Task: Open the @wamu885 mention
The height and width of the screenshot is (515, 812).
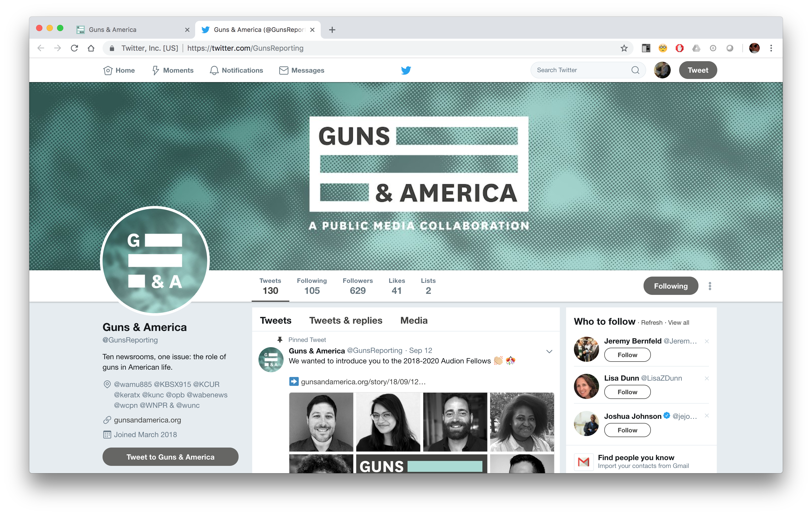Action: click(x=133, y=384)
